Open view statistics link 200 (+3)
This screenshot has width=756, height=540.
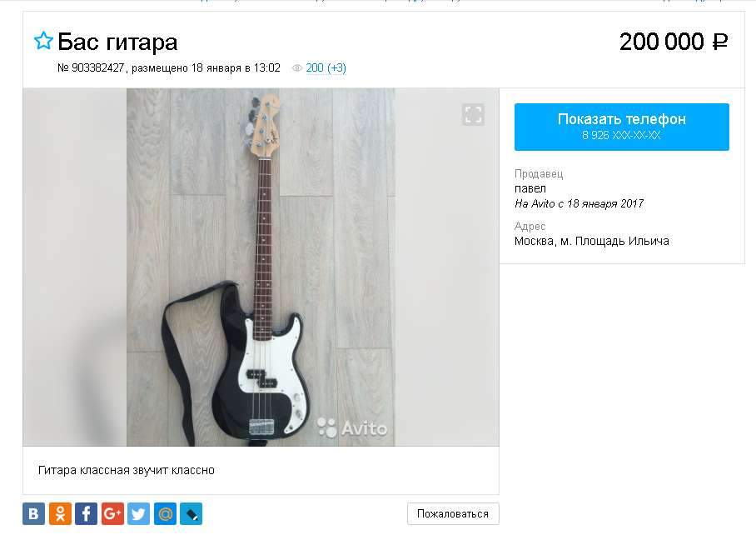[326, 68]
